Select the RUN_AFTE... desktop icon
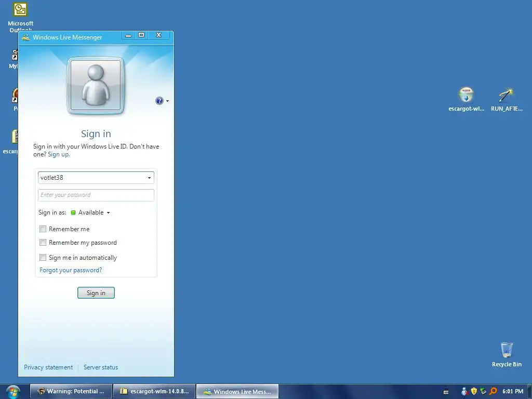532x399 pixels. click(507, 99)
